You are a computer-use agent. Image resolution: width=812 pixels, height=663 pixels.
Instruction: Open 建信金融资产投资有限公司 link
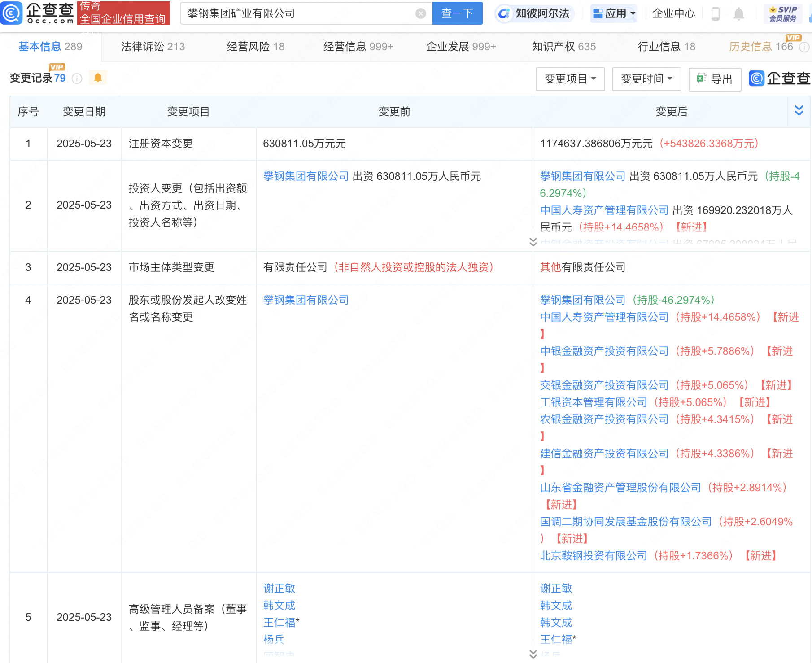click(604, 454)
